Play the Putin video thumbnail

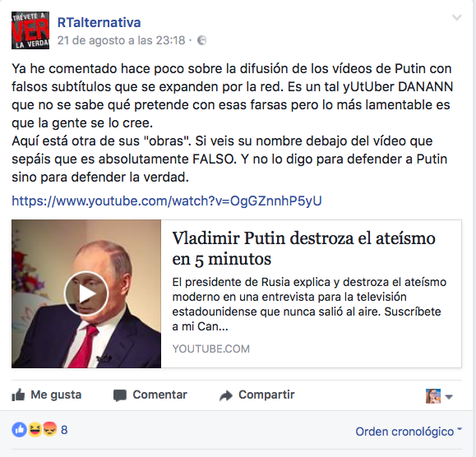pyautogui.click(x=86, y=293)
